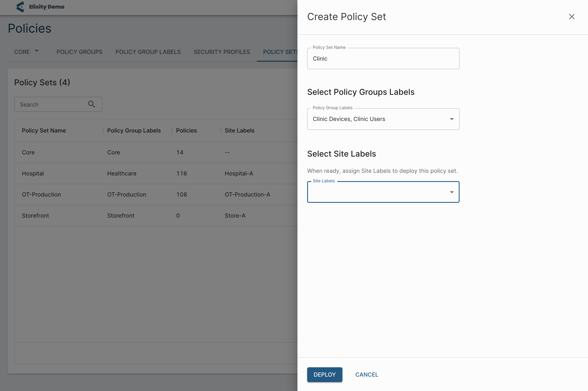Sort by Policy Group Labels column header
This screenshot has height=391, width=588.
pos(134,130)
